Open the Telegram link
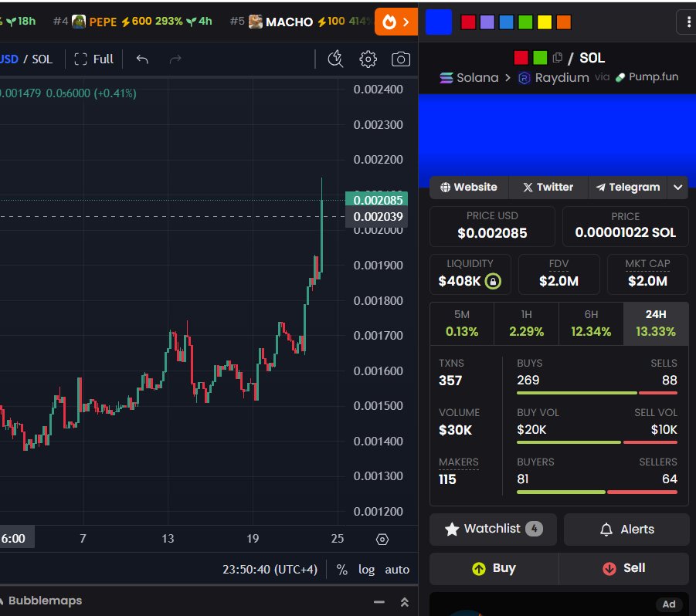The width and height of the screenshot is (696, 616). pos(628,187)
